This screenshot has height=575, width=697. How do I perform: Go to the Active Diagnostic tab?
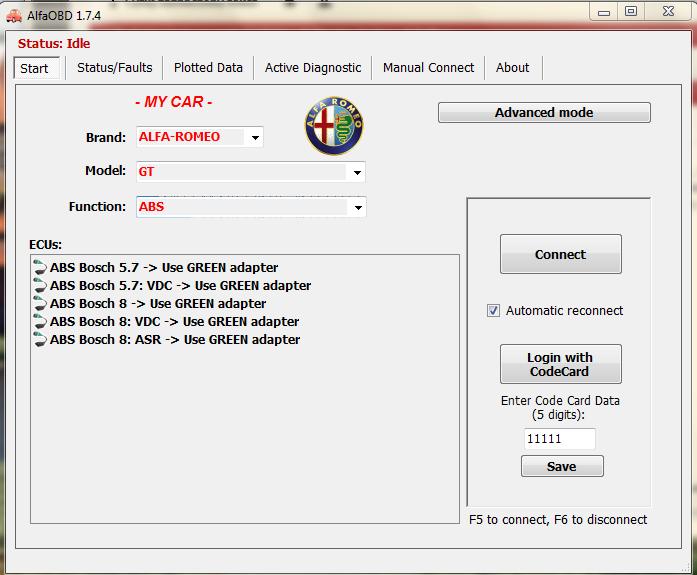coord(313,68)
